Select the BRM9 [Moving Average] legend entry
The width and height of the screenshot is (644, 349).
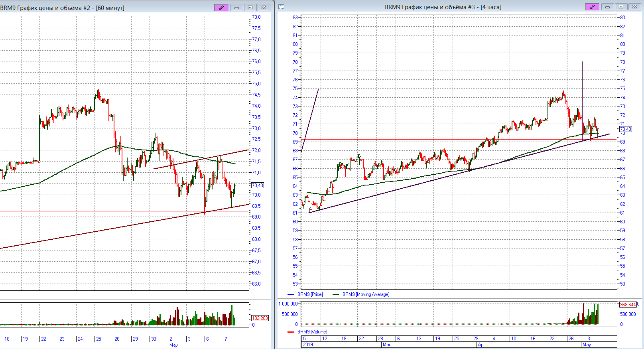point(366,294)
